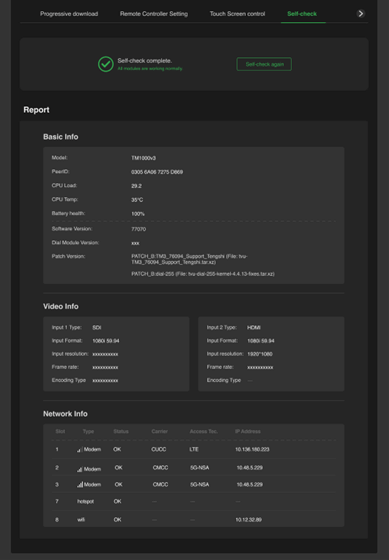Click the IP Address column header
The image size is (389, 560).
248,431
